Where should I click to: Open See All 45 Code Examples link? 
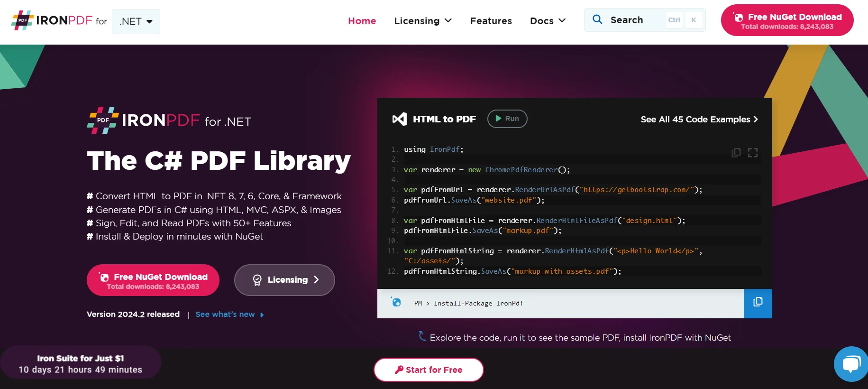click(699, 120)
